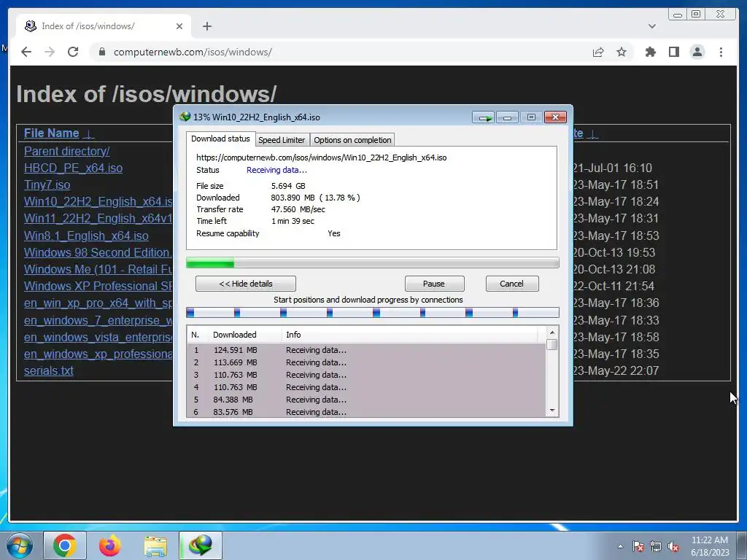Viewport: 747px width, 560px height.
Task: Reload the current Chrome page
Action: [x=73, y=52]
